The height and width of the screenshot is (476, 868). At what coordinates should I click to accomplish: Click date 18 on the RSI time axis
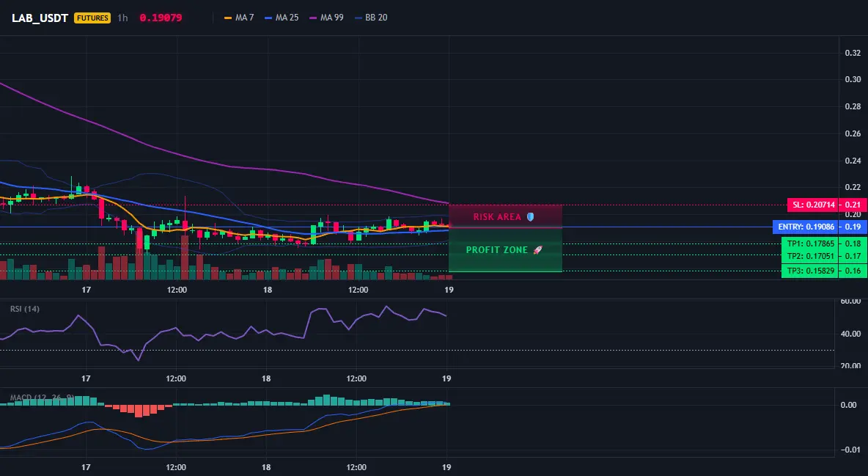[266, 378]
